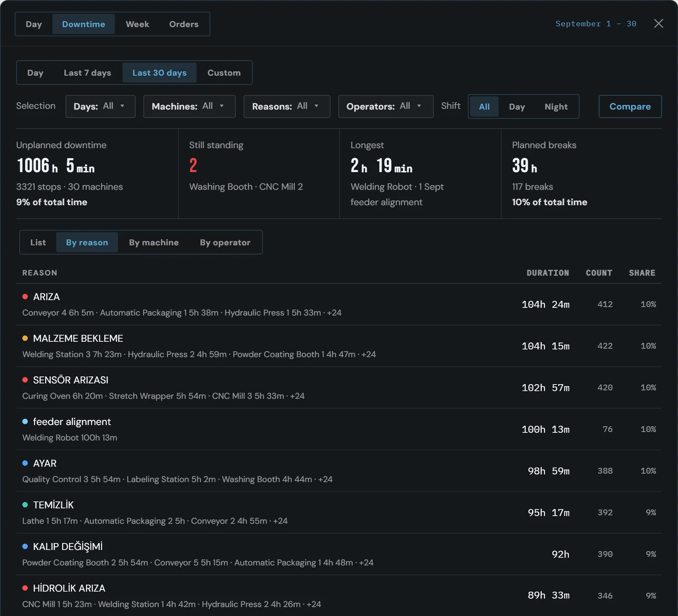Image resolution: width=678 pixels, height=616 pixels.
Task: Click the 1006h 5min unplanned downtime value
Action: point(56,165)
